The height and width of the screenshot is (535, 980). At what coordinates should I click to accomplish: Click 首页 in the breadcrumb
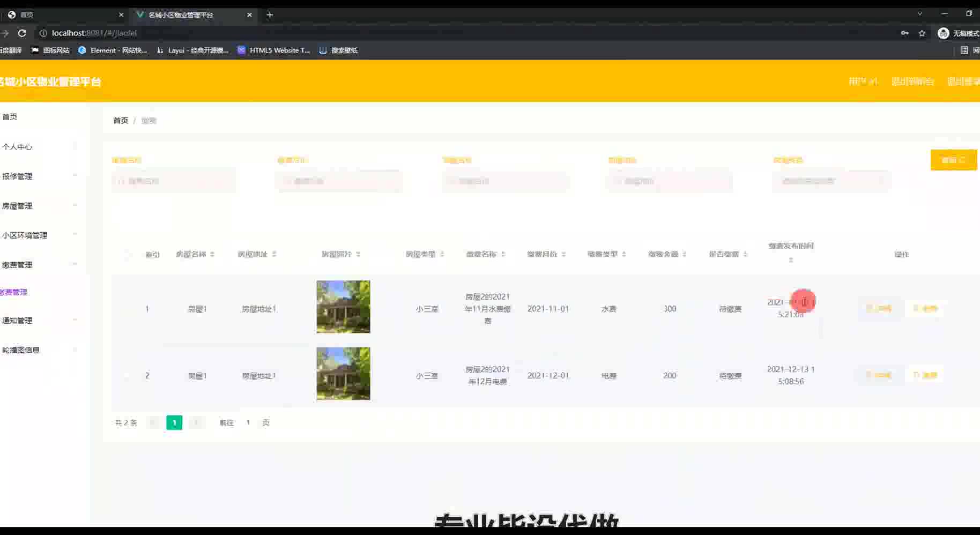(x=121, y=121)
